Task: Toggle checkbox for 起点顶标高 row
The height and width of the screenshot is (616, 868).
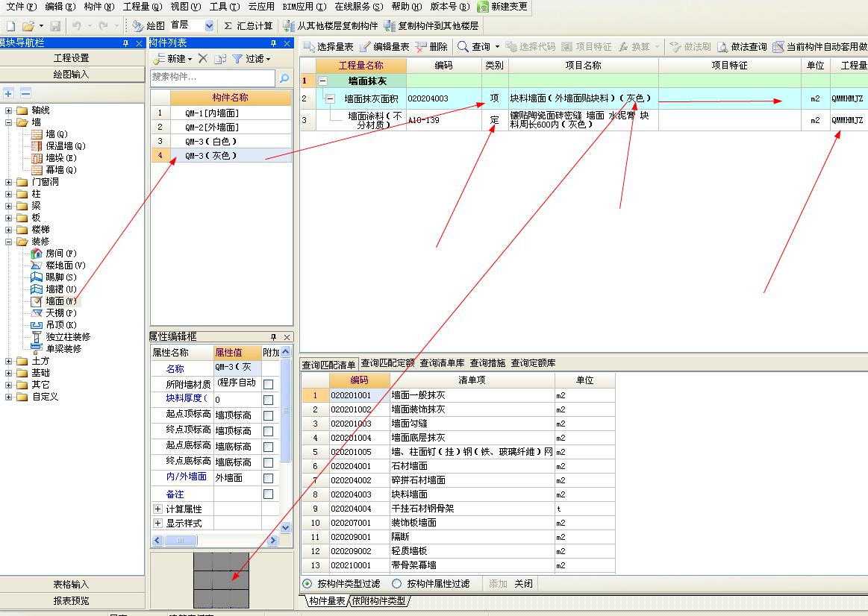Action: tap(269, 415)
